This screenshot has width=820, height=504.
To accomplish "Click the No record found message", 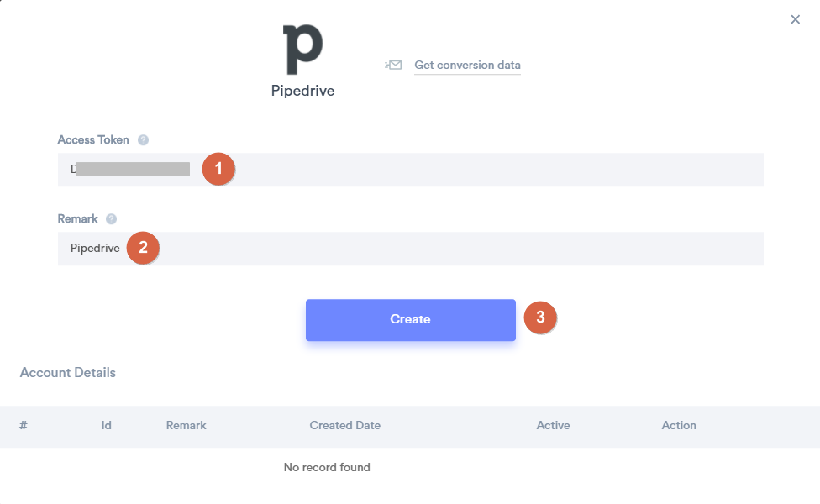I will coord(327,467).
